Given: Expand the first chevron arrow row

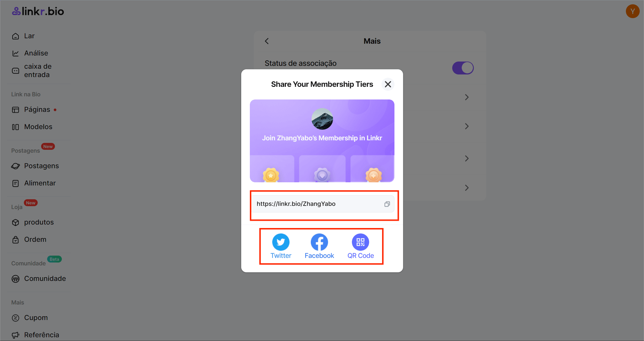Looking at the screenshot, I should 466,97.
